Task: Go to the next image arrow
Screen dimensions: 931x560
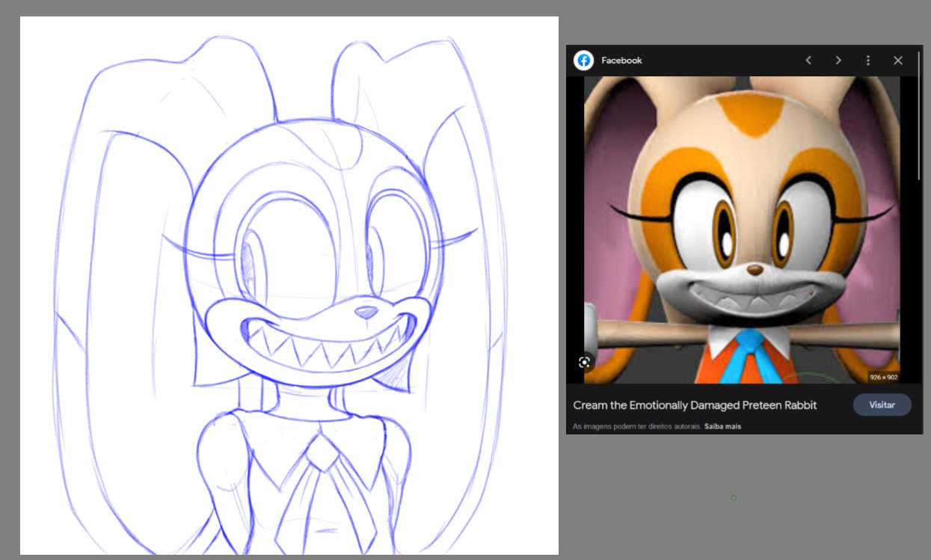Action: point(838,61)
